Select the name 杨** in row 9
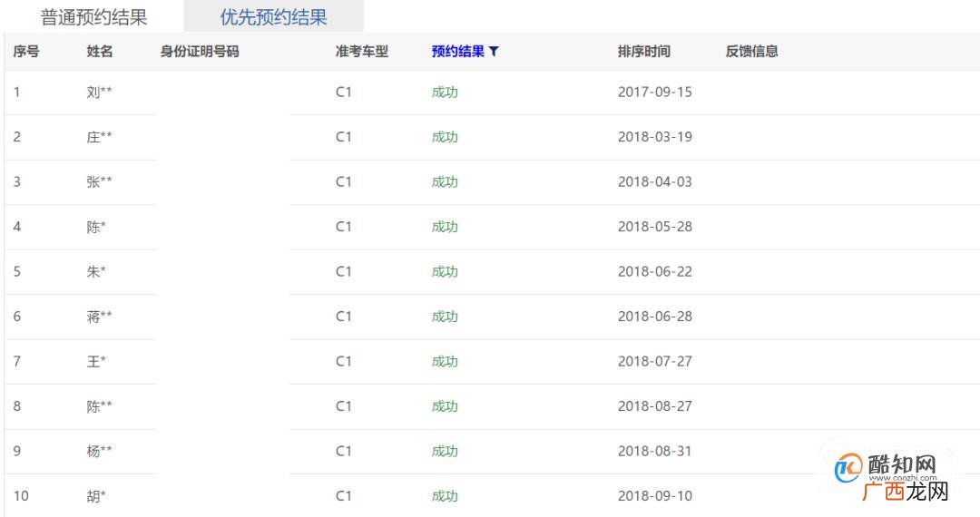This screenshot has width=980, height=517. tap(100, 451)
